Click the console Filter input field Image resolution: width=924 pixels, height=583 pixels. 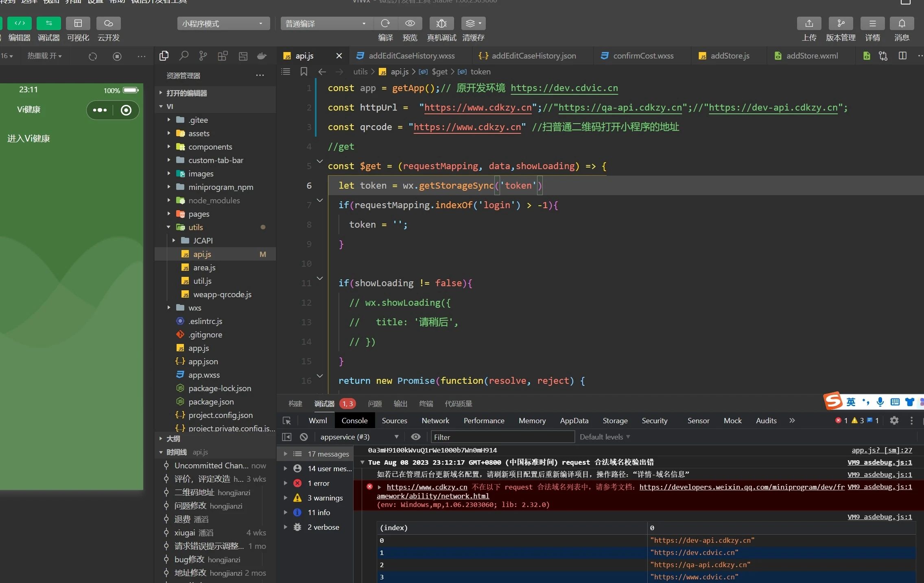502,437
